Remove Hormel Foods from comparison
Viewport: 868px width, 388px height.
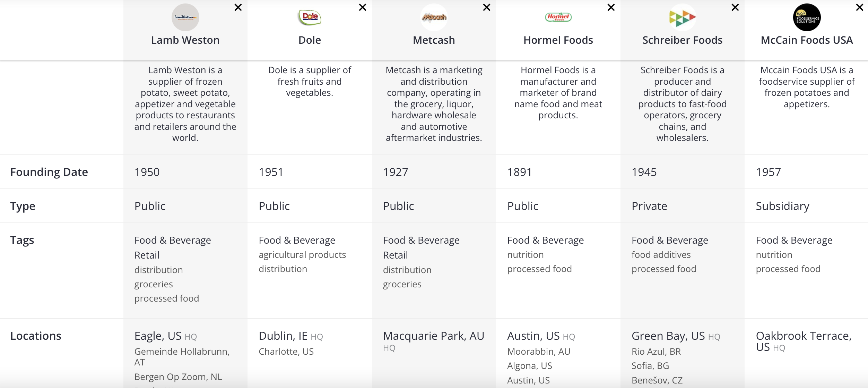tap(611, 7)
